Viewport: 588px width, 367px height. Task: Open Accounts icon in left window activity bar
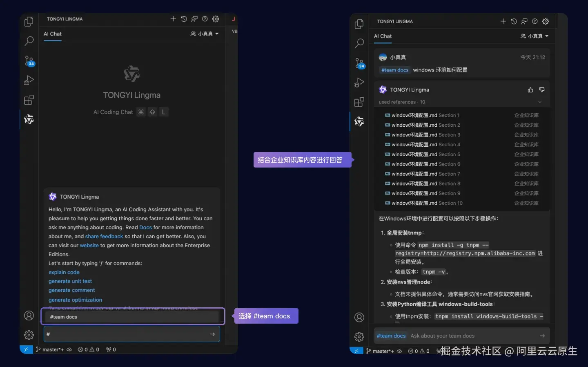[x=29, y=316]
